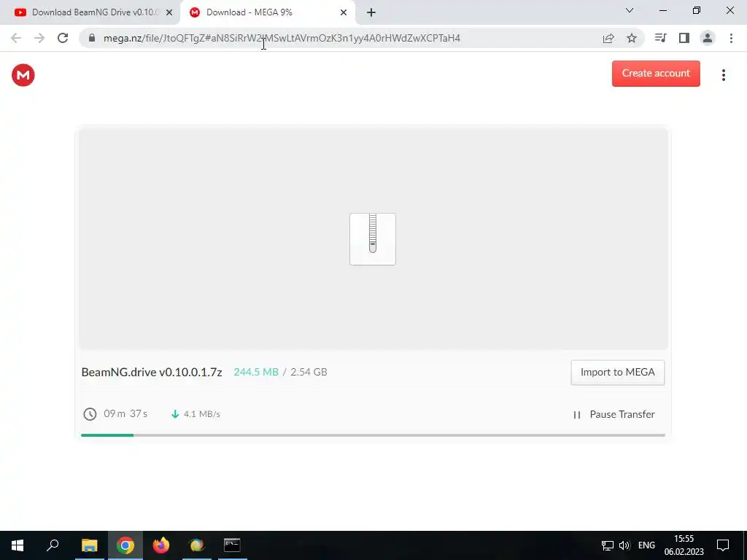Toggle the Chrome side panel
747x560 pixels.
pyautogui.click(x=684, y=38)
